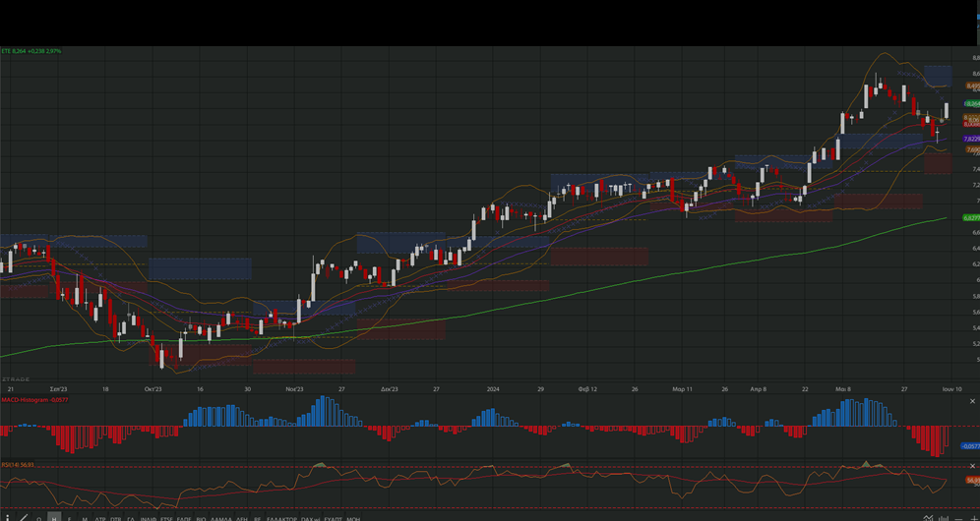
Task: Click the Μαι 8 date label on time axis
Action: click(x=843, y=388)
